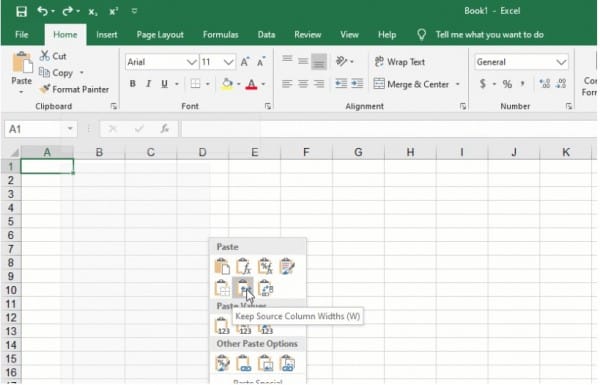Click Increase Font Size icon
Image resolution: width=600 pixels, height=385 pixels.
(x=245, y=62)
